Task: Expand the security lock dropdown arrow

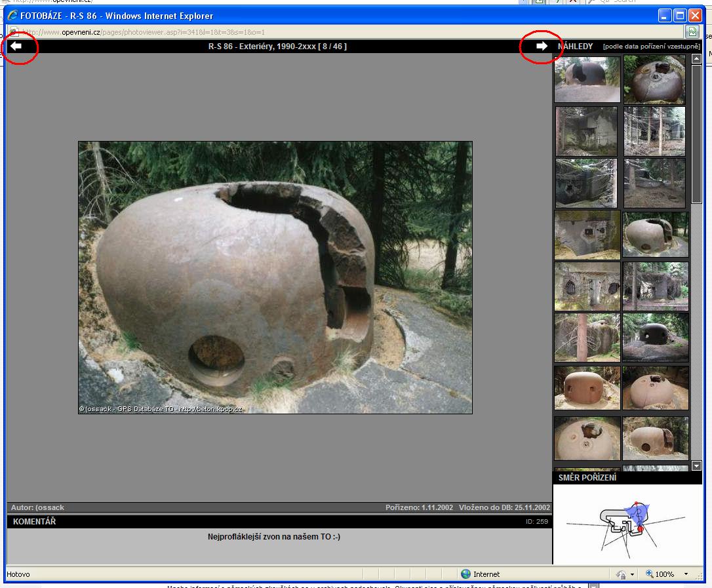Action: (x=633, y=574)
